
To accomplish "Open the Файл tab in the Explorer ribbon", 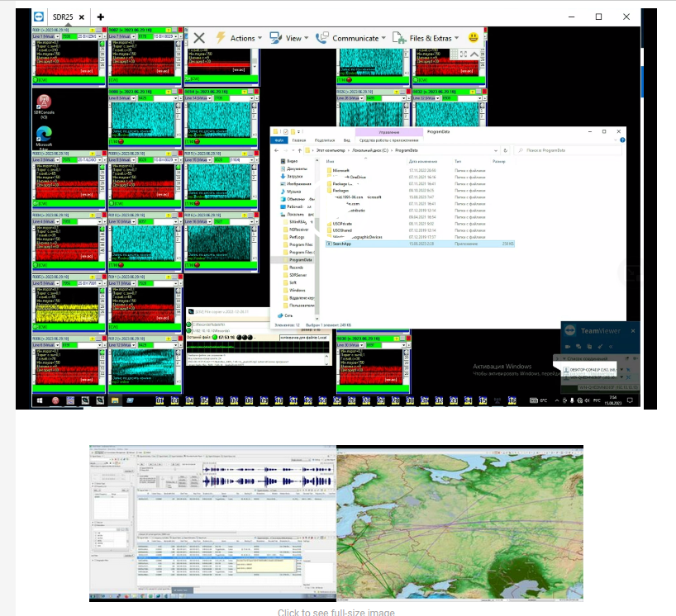I will click(x=279, y=140).
